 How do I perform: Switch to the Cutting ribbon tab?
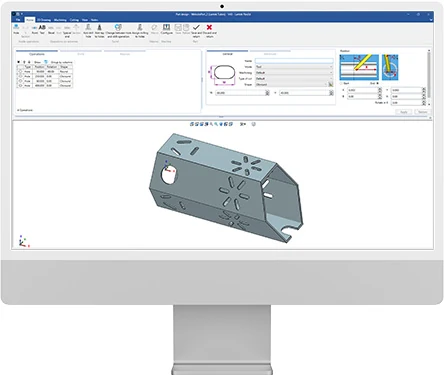pyautogui.click(x=74, y=20)
